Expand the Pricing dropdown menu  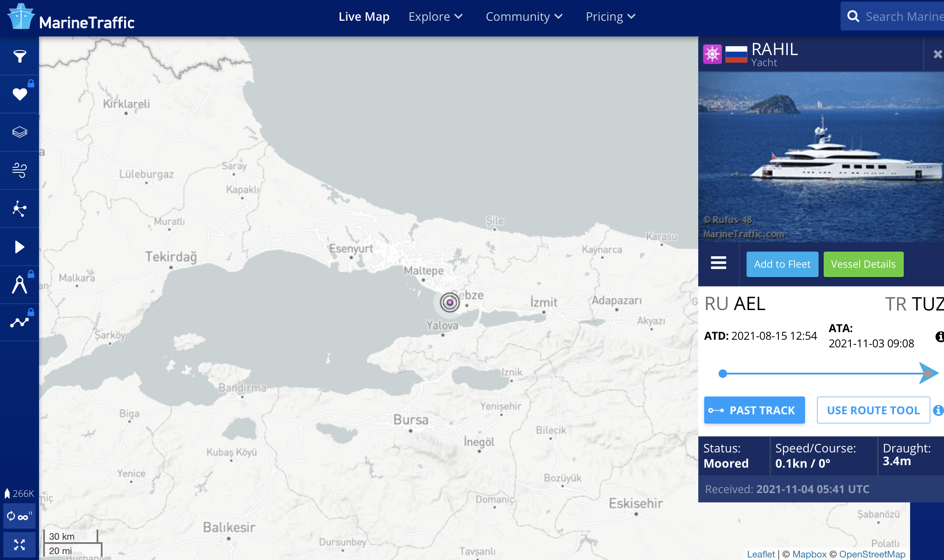(610, 17)
